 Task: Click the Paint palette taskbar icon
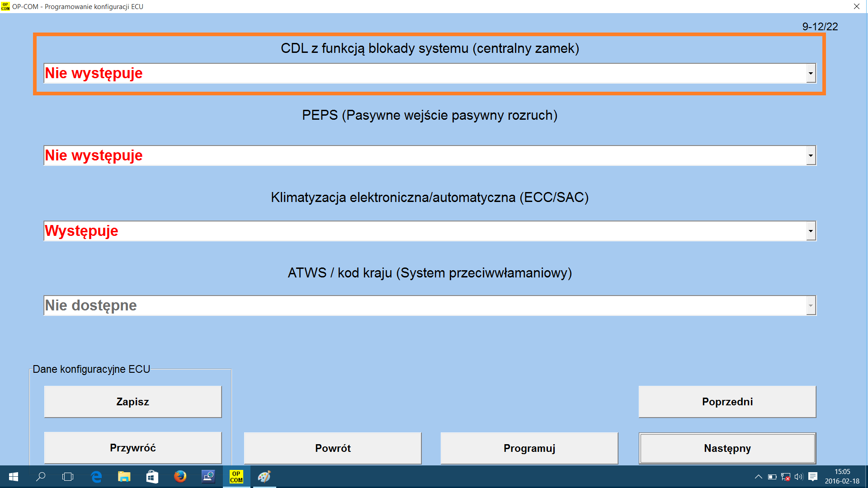[x=264, y=477]
